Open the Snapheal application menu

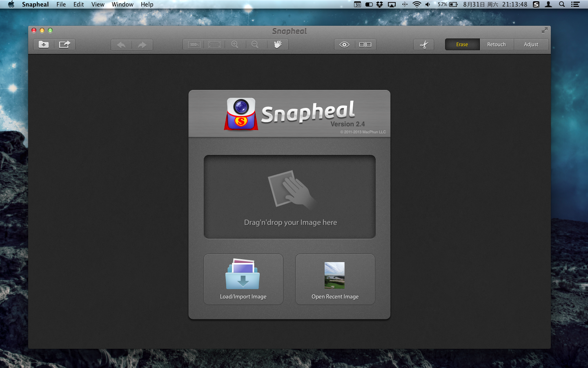click(36, 4)
